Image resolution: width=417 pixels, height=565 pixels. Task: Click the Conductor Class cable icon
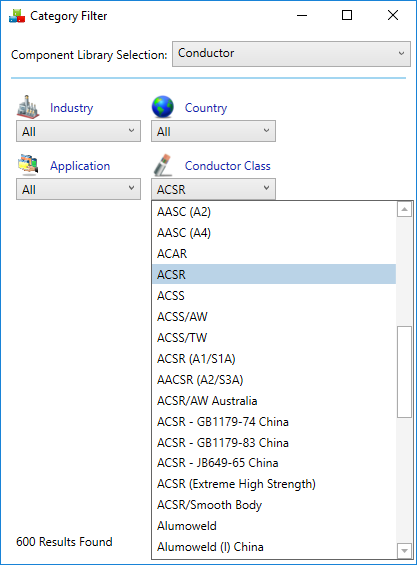pyautogui.click(x=163, y=165)
